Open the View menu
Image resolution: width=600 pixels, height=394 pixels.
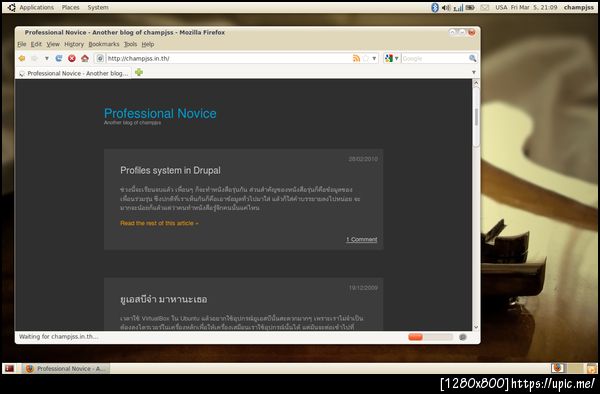click(x=53, y=44)
